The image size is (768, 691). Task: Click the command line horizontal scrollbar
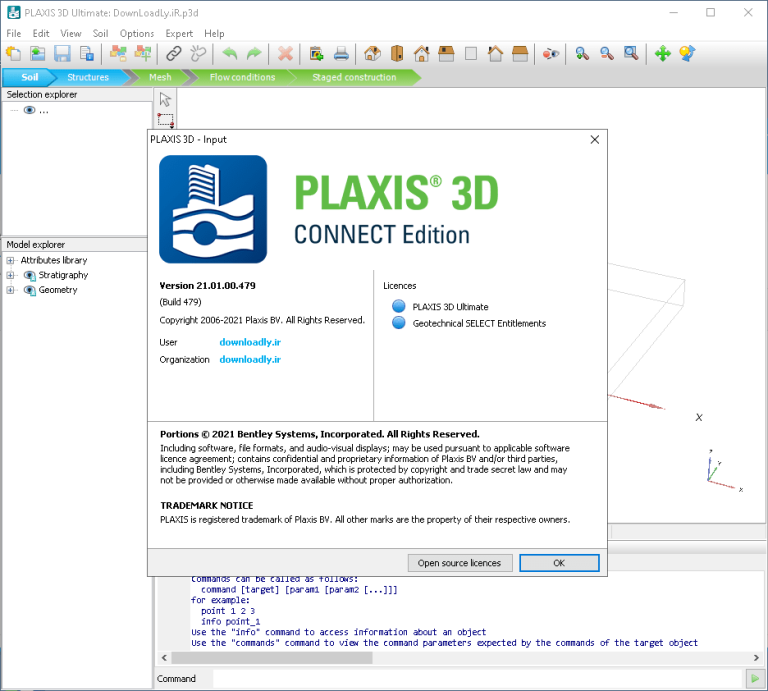(460, 658)
